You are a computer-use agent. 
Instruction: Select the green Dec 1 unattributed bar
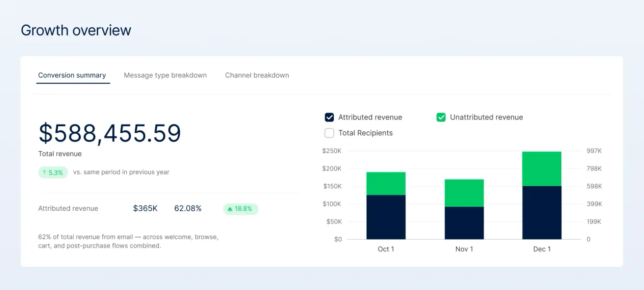click(542, 169)
